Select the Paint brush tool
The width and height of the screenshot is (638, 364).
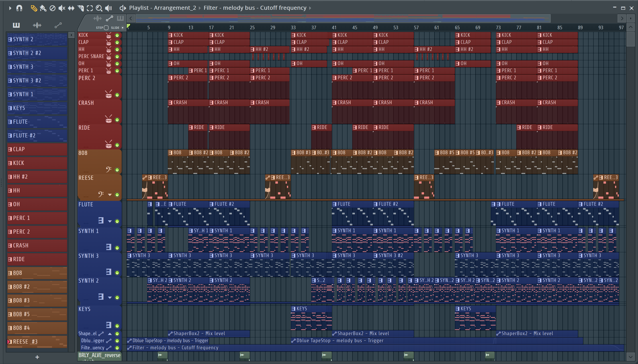point(43,8)
